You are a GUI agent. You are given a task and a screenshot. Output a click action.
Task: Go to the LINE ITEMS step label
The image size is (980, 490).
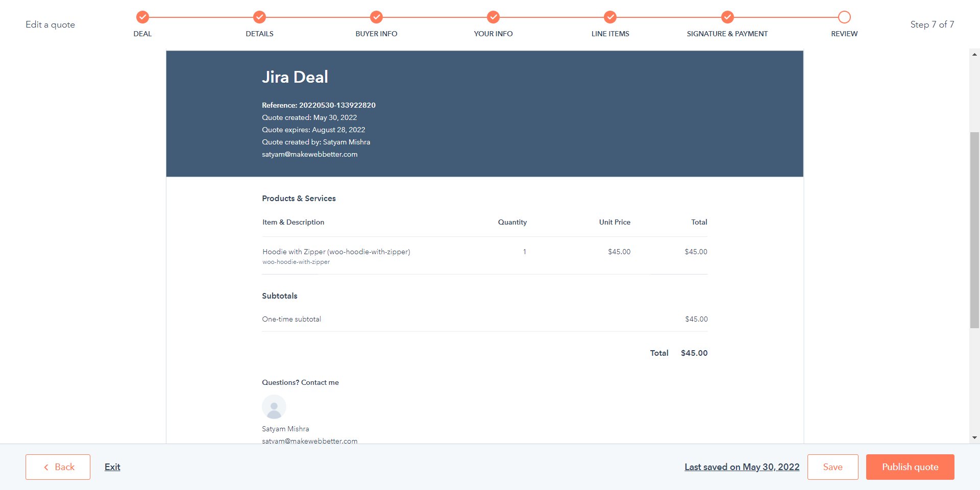[x=610, y=34]
